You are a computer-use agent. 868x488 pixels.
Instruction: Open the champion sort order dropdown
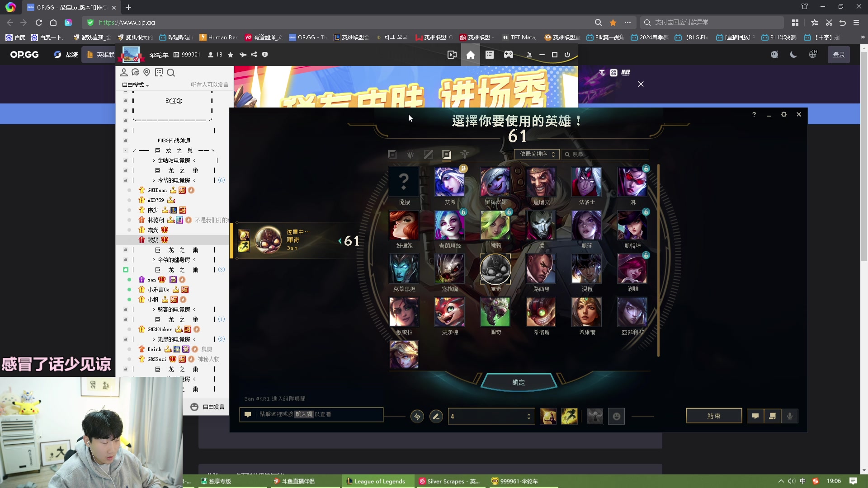(x=537, y=155)
